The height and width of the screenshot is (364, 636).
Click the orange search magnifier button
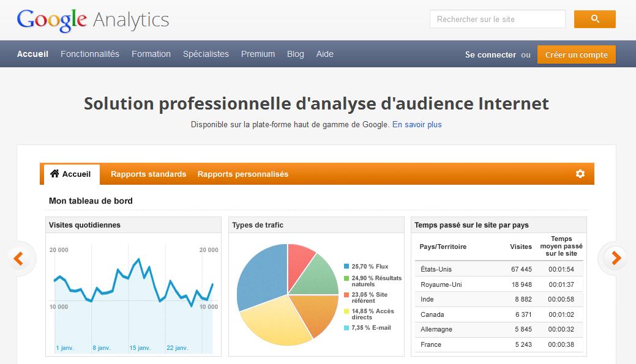pyautogui.click(x=594, y=19)
